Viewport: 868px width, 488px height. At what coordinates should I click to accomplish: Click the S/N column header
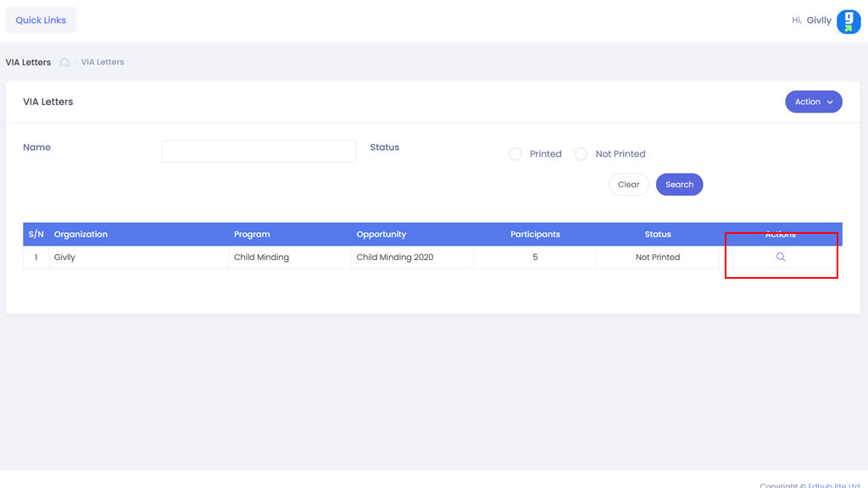point(36,235)
